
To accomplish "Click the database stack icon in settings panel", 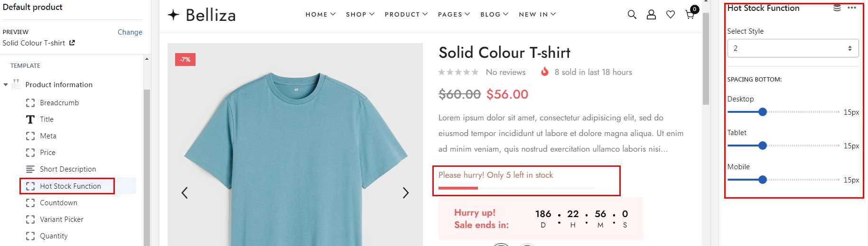I will coord(837,8).
